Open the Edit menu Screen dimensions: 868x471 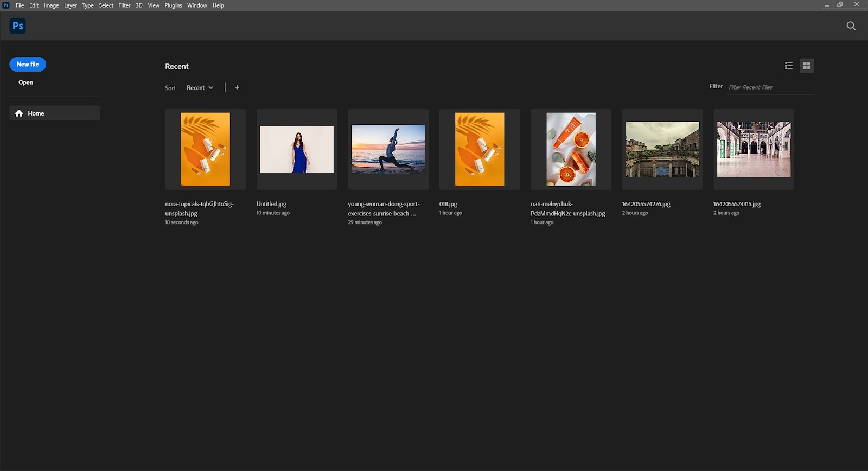click(34, 5)
